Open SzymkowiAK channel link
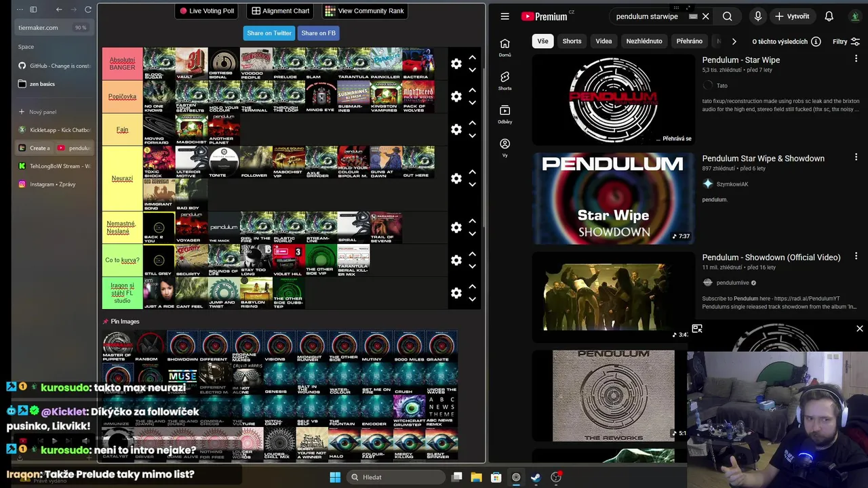868x488 pixels. (732, 184)
